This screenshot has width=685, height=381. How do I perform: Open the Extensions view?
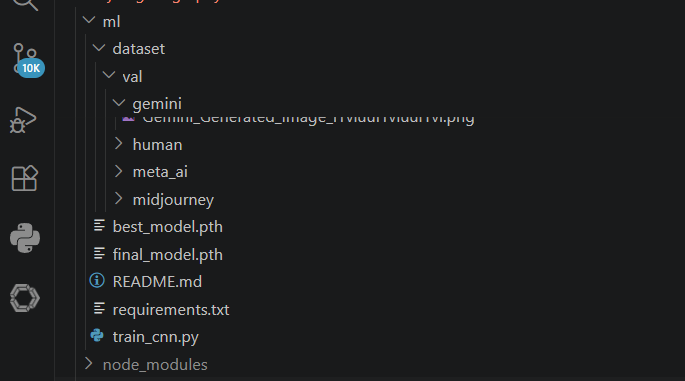point(24,178)
